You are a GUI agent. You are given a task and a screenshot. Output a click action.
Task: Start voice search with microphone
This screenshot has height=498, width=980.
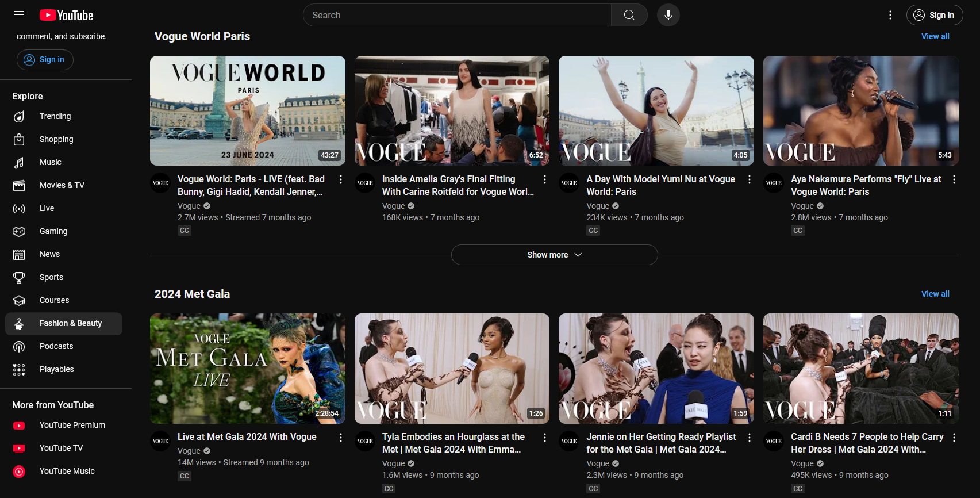668,15
